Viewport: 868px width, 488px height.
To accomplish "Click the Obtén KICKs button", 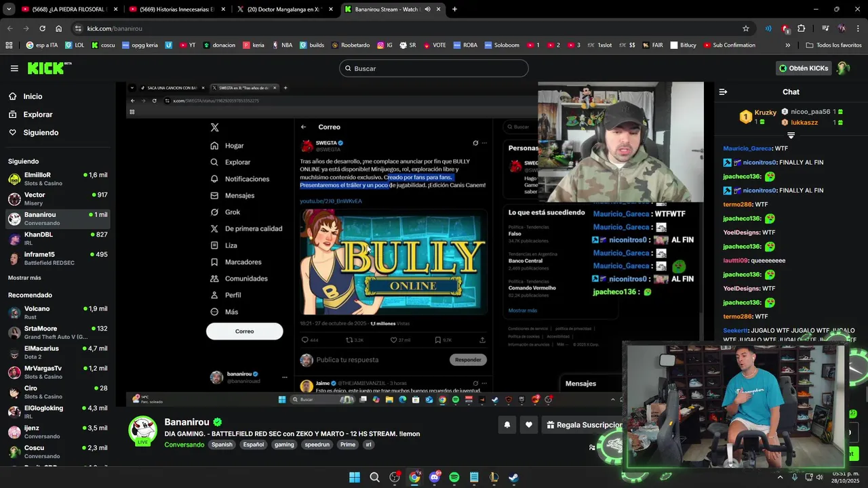I will click(x=804, y=68).
